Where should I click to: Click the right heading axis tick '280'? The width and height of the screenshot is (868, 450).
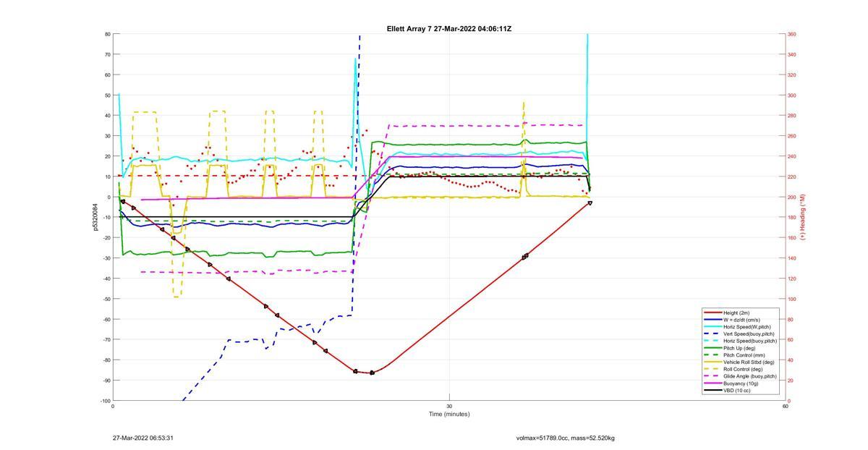click(792, 116)
